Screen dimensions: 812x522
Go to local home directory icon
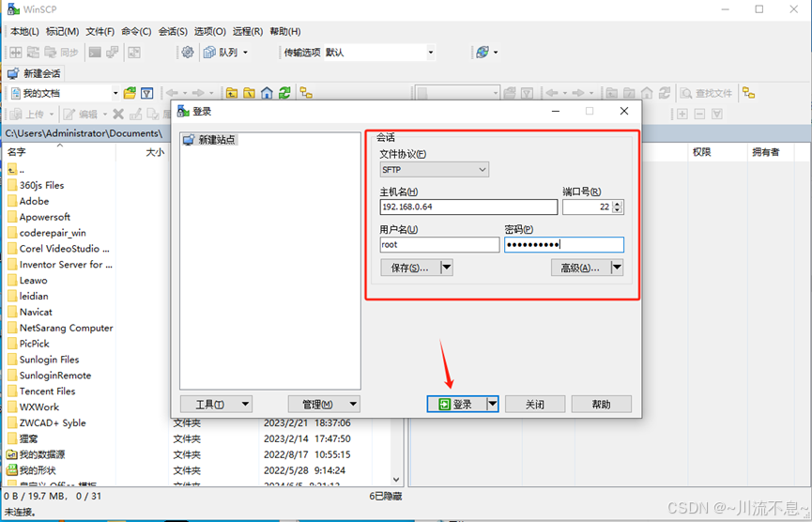(267, 93)
